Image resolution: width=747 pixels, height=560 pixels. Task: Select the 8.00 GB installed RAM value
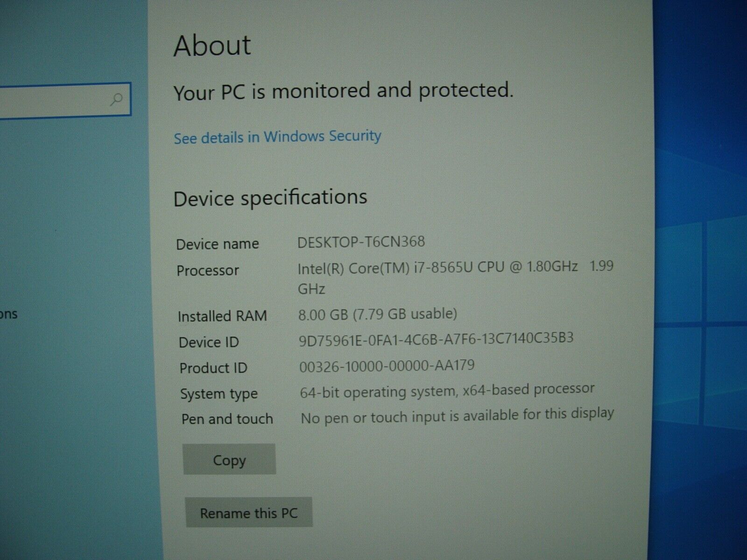tap(378, 314)
